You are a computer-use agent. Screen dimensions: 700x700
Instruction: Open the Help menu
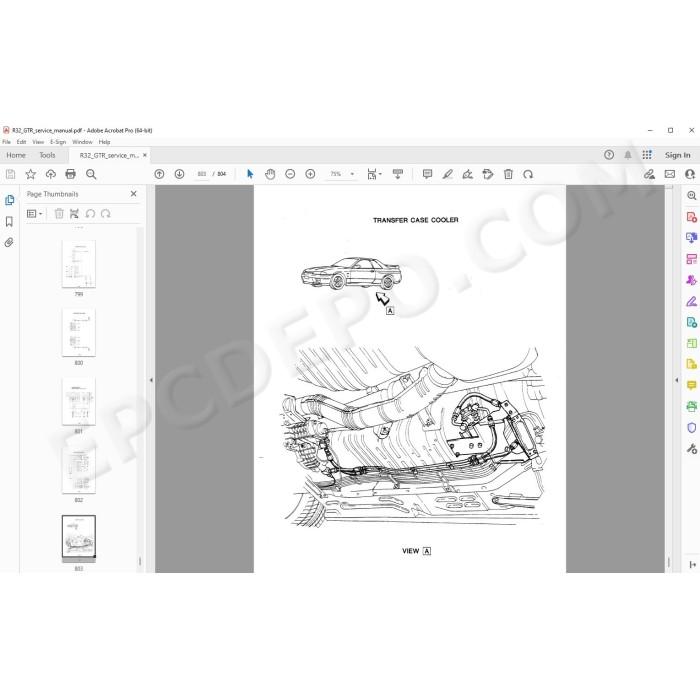coord(104,142)
